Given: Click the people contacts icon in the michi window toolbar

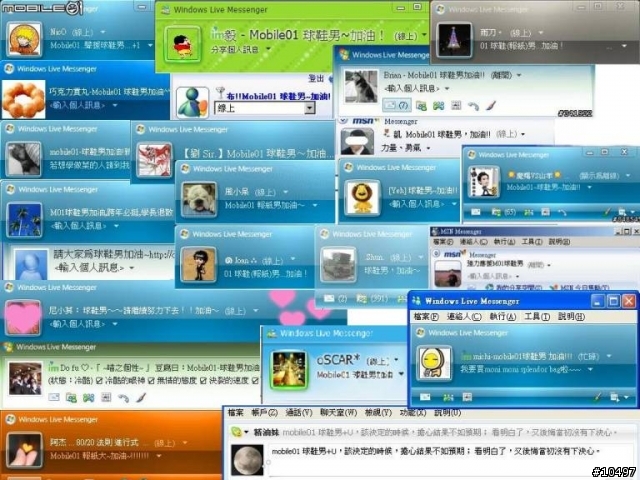Looking at the screenshot, I should (448, 397).
